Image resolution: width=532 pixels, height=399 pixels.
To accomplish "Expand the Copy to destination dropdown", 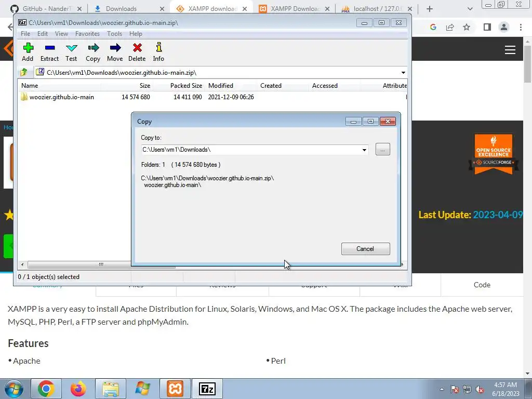I will coord(364,150).
